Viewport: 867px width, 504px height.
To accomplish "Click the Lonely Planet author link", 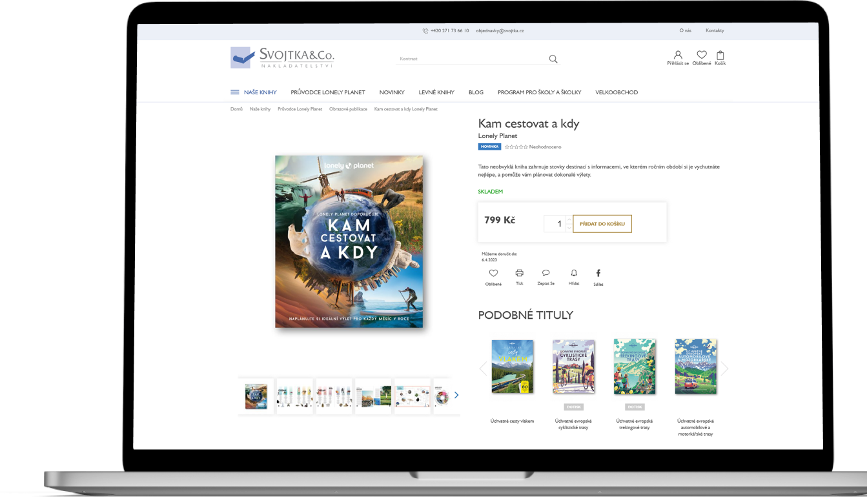I will point(498,136).
